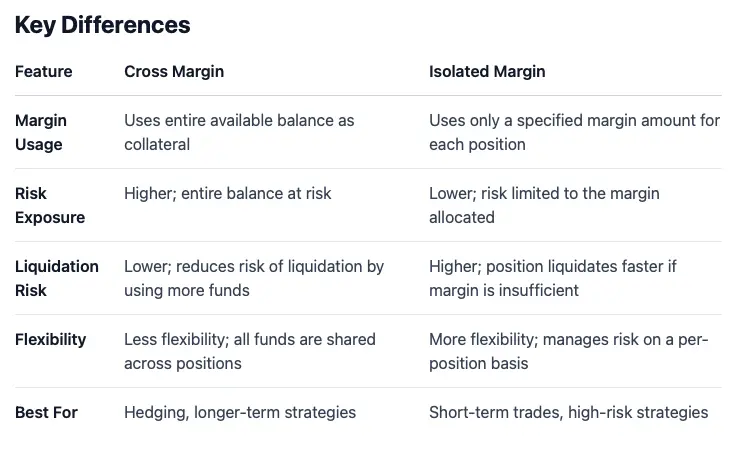Click 'More flexibility; manages risk' cell
Image resolution: width=748 pixels, height=452 pixels.
(569, 351)
